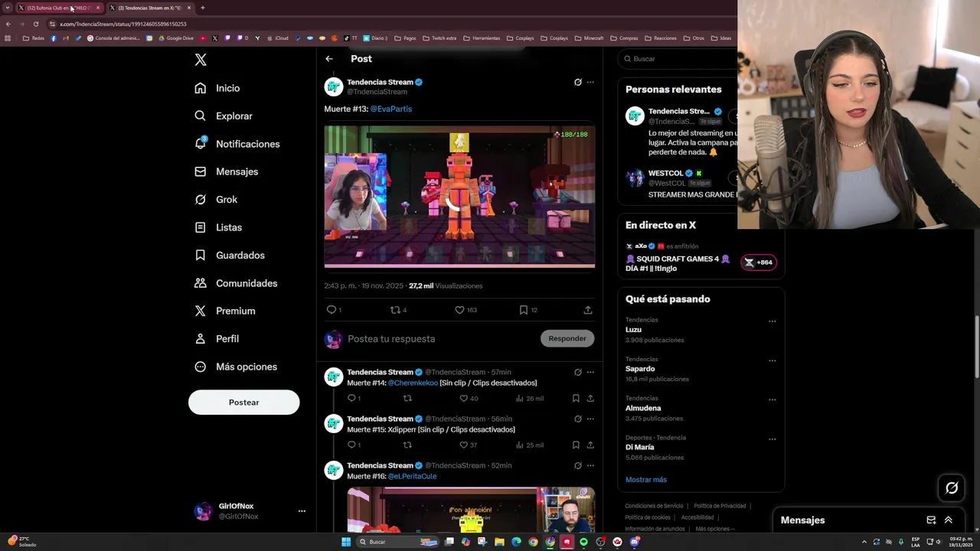Switch to Tendencias Stream browser tab
Viewport: 980px width, 551px height.
pyautogui.click(x=149, y=8)
